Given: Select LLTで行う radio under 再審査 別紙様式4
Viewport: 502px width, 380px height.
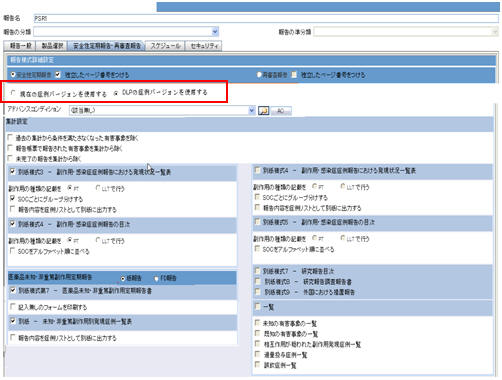Looking at the screenshot, I should click(342, 187).
